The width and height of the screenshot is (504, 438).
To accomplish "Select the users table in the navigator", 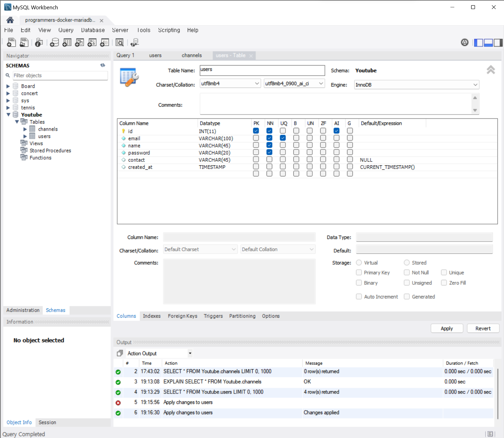I will click(x=44, y=136).
